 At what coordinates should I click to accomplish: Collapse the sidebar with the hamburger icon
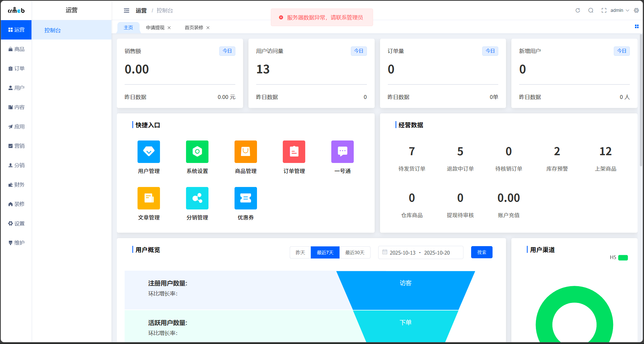click(x=126, y=10)
